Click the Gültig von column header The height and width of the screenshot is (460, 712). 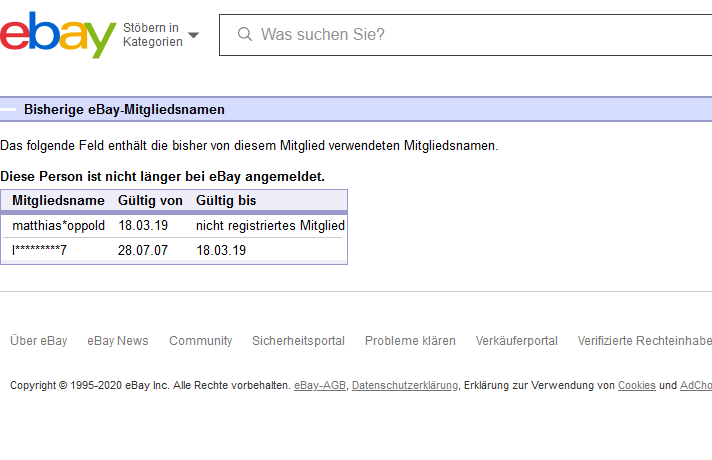click(x=150, y=200)
